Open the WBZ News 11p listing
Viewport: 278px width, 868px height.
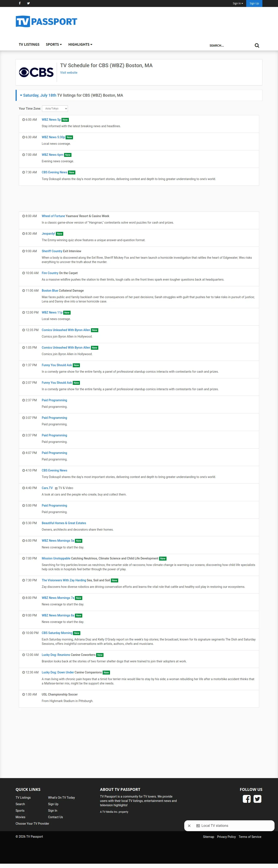click(52, 312)
